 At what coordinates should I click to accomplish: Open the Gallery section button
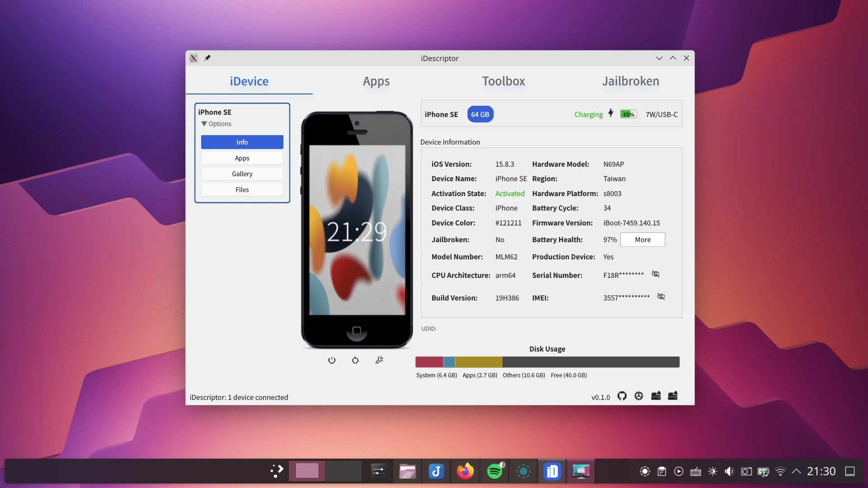coord(242,174)
